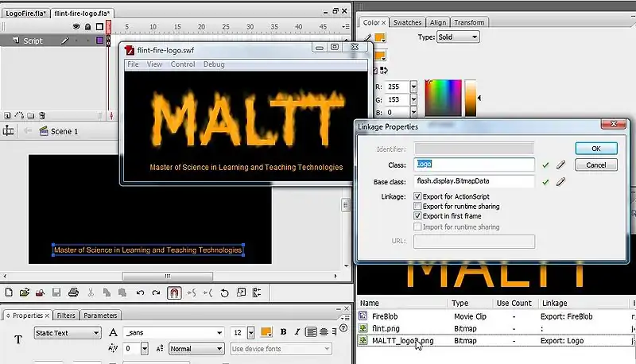This screenshot has width=636, height=364.
Task: Open the Control menu in SWF player
Action: 182,64
